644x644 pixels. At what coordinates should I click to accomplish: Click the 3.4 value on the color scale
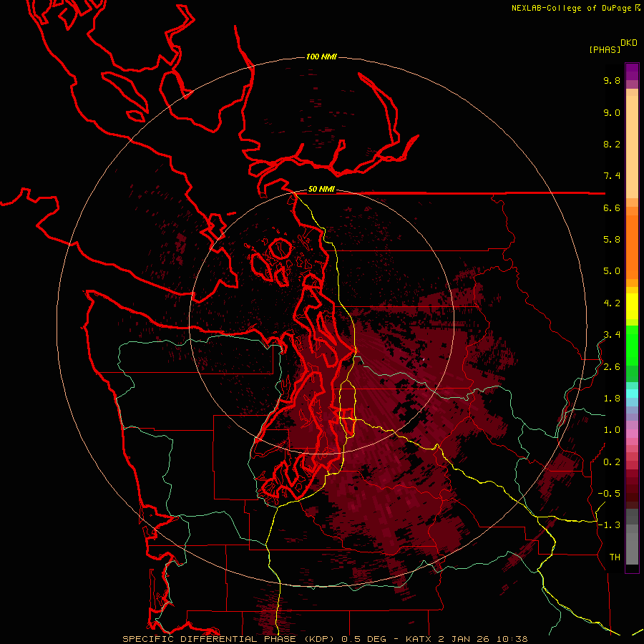(x=612, y=334)
